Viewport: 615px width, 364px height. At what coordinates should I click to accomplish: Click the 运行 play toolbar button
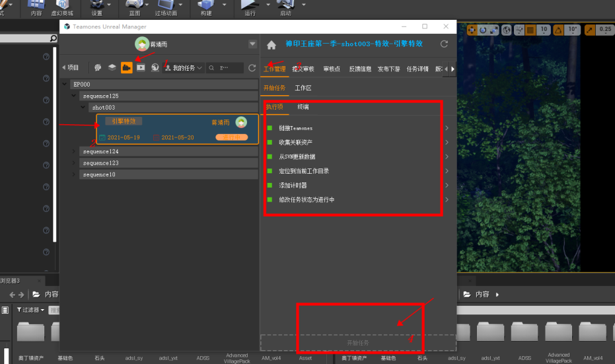point(250,8)
